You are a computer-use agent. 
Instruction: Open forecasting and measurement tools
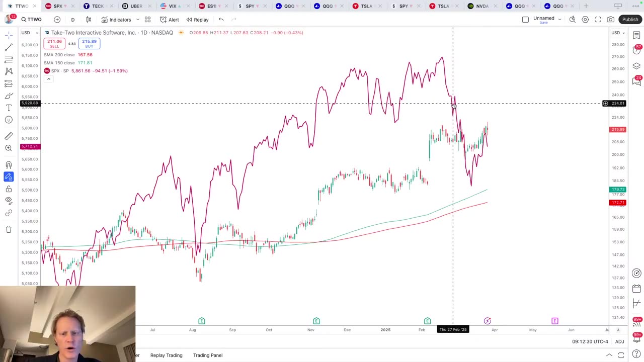point(9,83)
